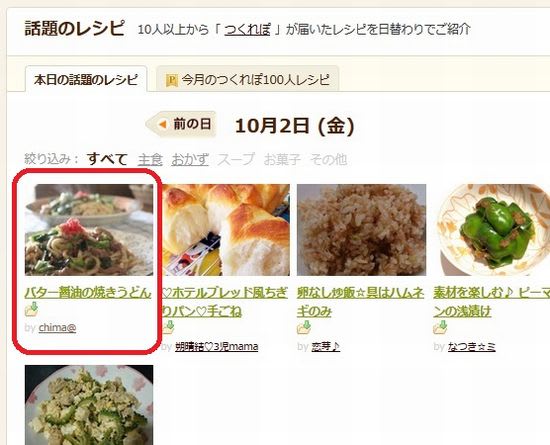Open the green pepper pickles photo

pyautogui.click(x=491, y=230)
